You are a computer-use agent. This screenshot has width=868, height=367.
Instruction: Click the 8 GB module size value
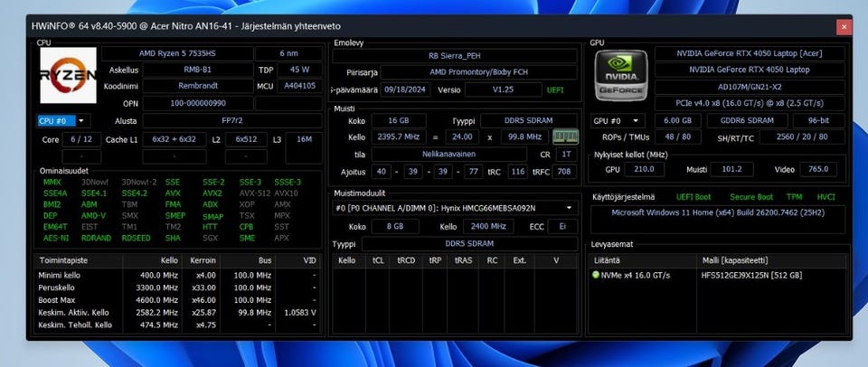(x=395, y=226)
